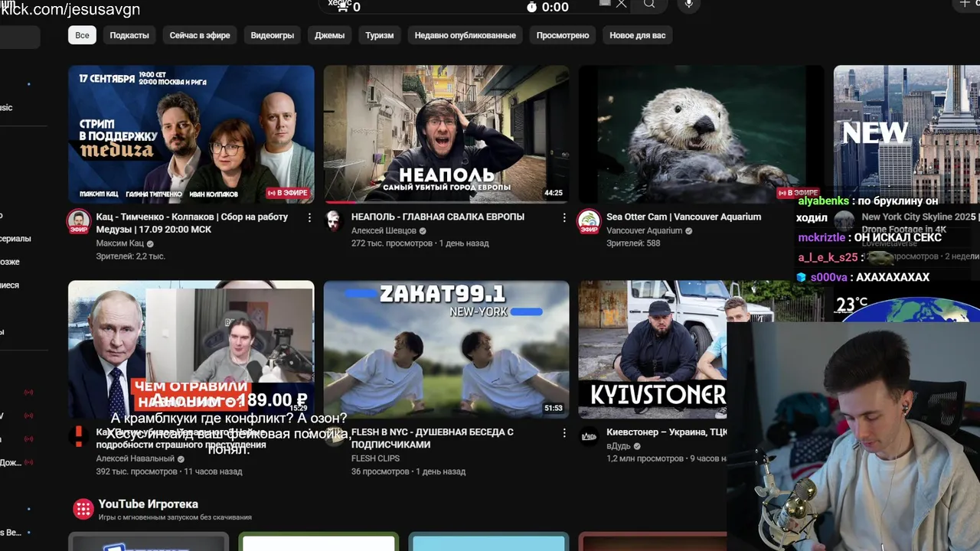The image size is (980, 551).
Task: Click the 51:53 duration badge
Action: click(x=553, y=408)
